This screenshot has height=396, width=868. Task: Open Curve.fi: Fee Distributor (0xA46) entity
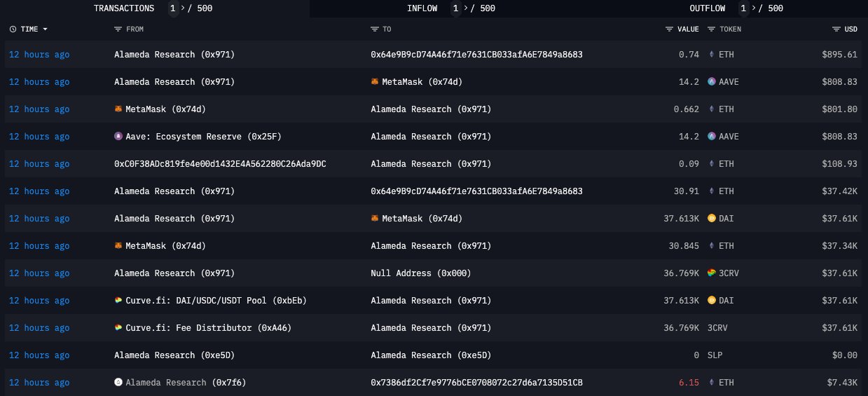tap(209, 328)
